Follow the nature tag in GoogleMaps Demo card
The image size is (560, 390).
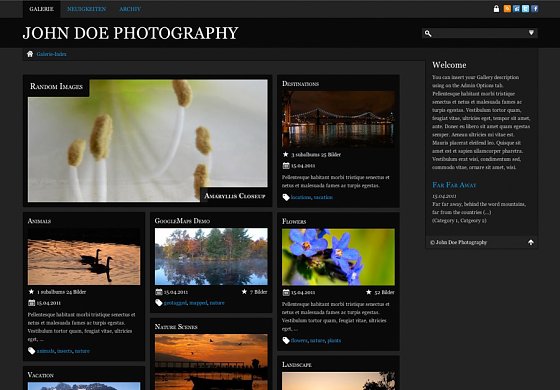pos(217,303)
